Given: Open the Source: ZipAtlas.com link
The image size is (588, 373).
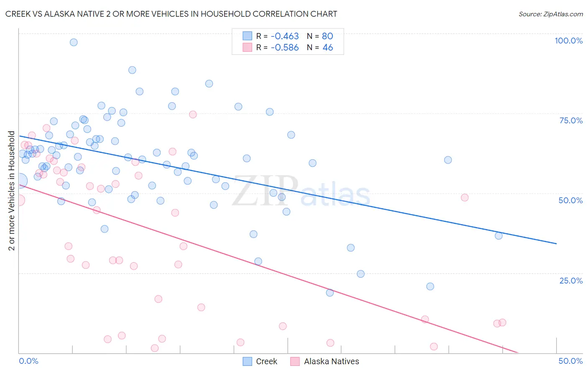Looking at the screenshot, I should coord(551,14).
